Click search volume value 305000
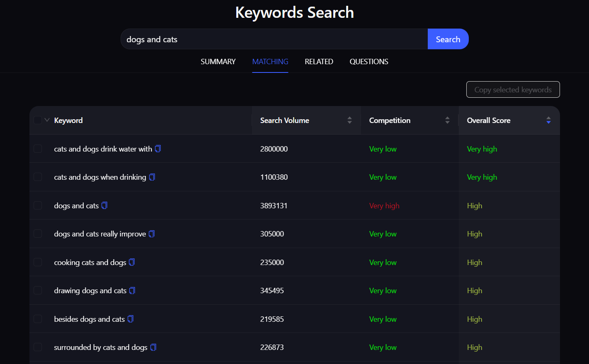 click(x=272, y=234)
